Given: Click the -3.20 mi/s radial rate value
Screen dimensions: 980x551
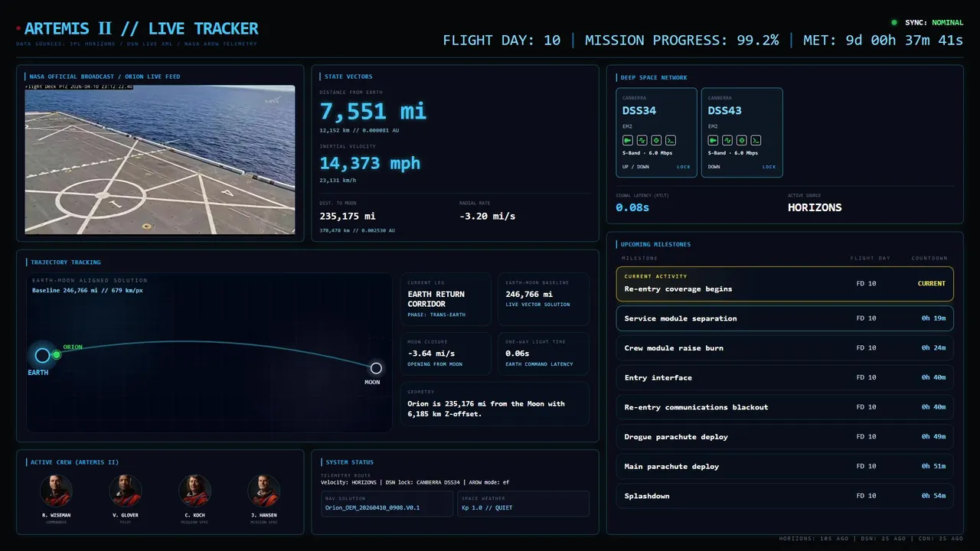Looking at the screenshot, I should coord(487,216).
